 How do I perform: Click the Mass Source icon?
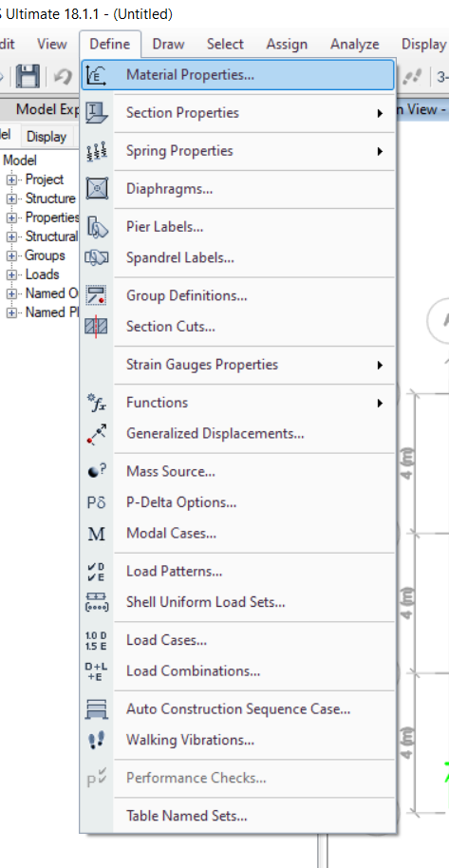pos(97,472)
